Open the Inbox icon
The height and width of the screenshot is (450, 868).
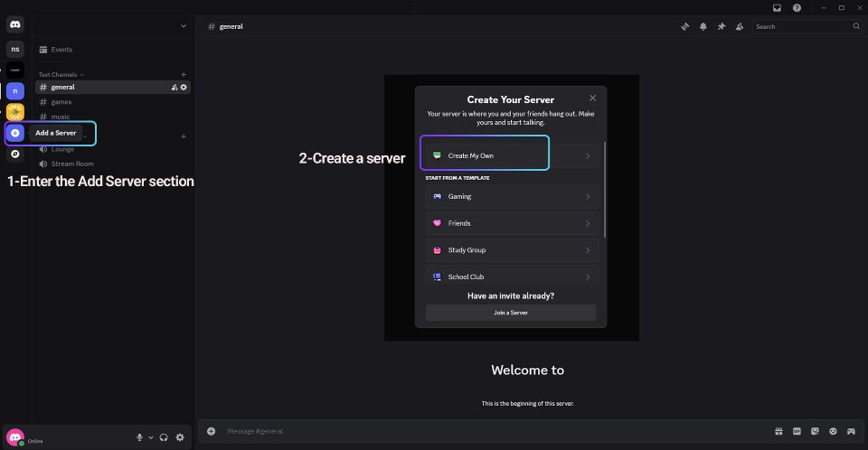coord(778,8)
